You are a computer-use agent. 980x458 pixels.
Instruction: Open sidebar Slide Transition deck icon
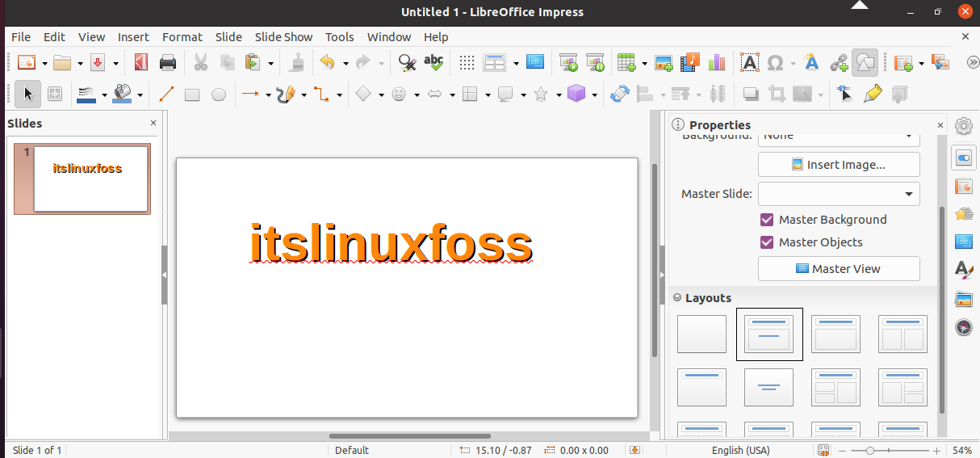tap(964, 187)
